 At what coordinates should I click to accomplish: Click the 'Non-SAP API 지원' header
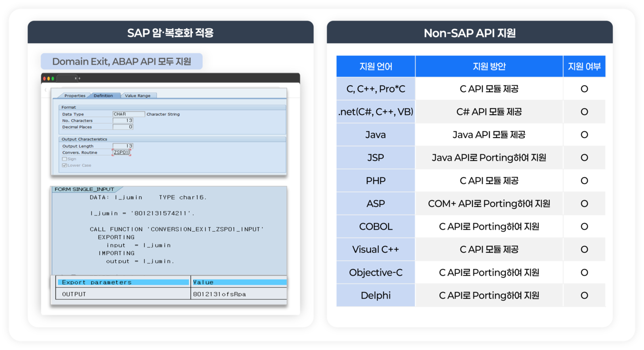pyautogui.click(x=470, y=33)
